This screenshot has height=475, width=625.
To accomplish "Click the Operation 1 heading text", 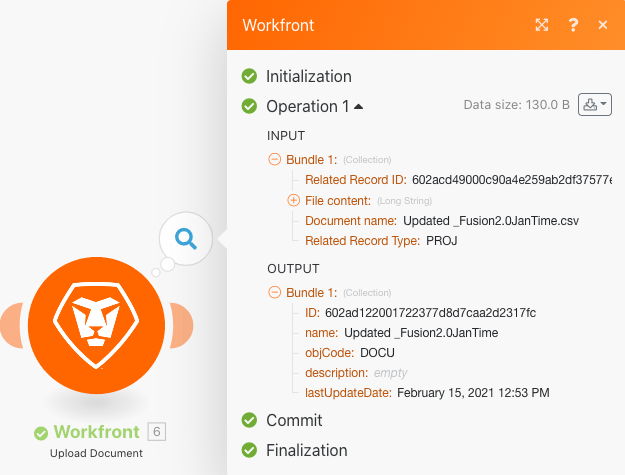I will pos(308,106).
